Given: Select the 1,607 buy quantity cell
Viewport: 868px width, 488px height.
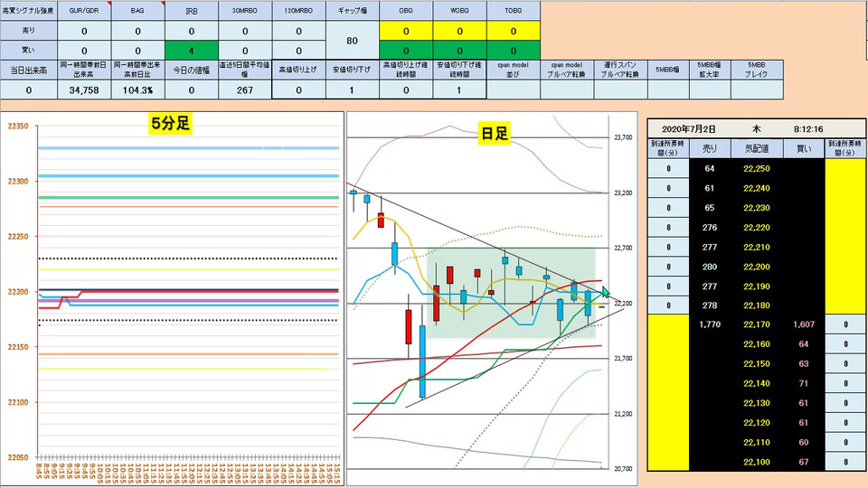Looking at the screenshot, I should (x=804, y=324).
